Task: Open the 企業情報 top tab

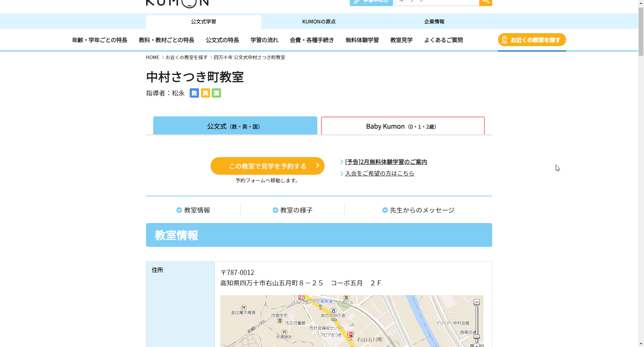Action: click(x=434, y=22)
